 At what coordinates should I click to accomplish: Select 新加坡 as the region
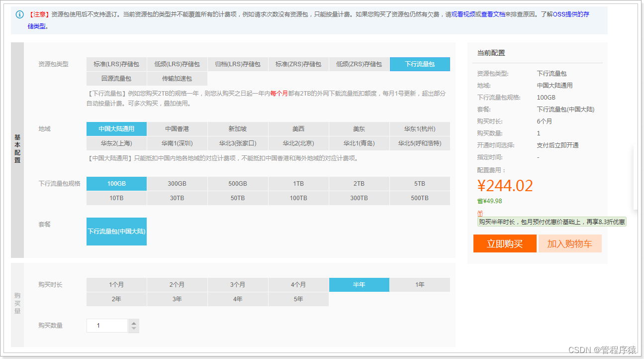238,128
